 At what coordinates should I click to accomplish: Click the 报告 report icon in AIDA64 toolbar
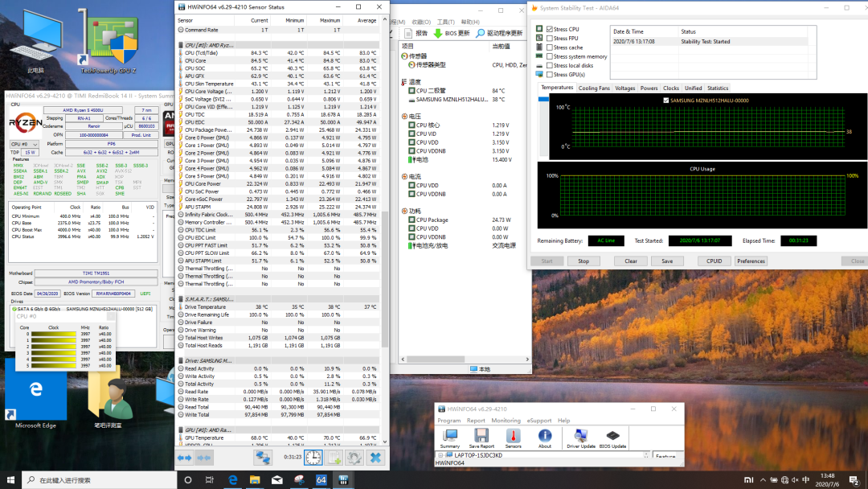pyautogui.click(x=416, y=33)
